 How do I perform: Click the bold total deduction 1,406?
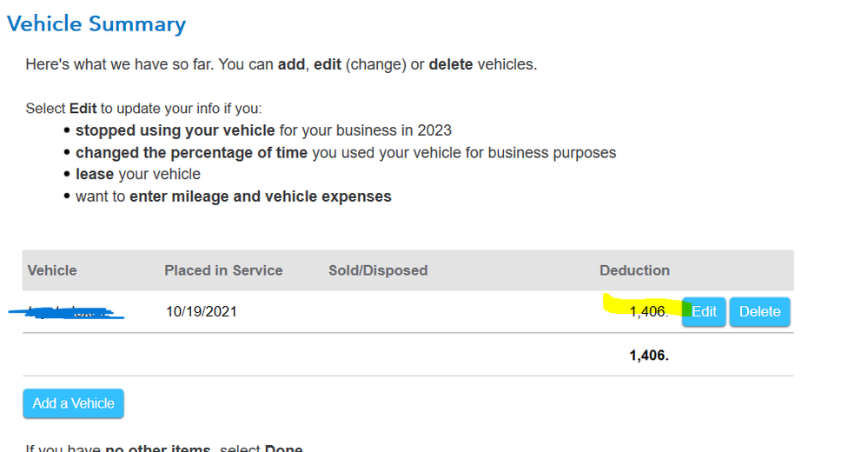click(649, 356)
